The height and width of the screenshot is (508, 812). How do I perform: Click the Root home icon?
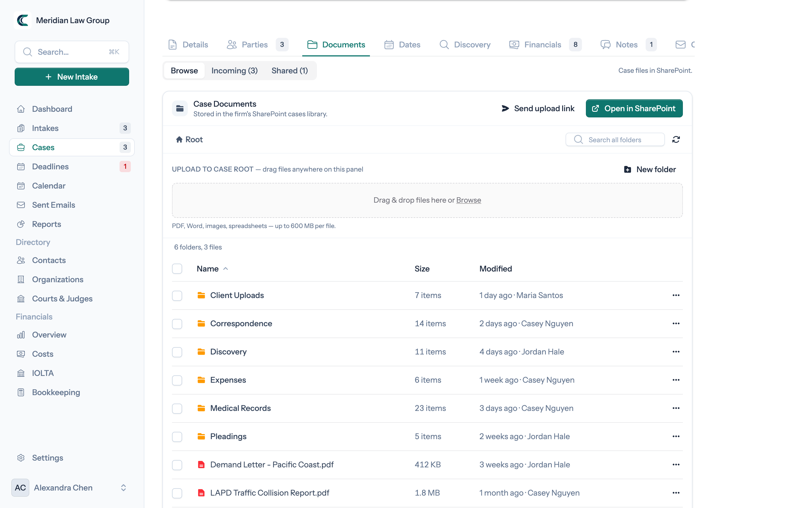tap(179, 139)
